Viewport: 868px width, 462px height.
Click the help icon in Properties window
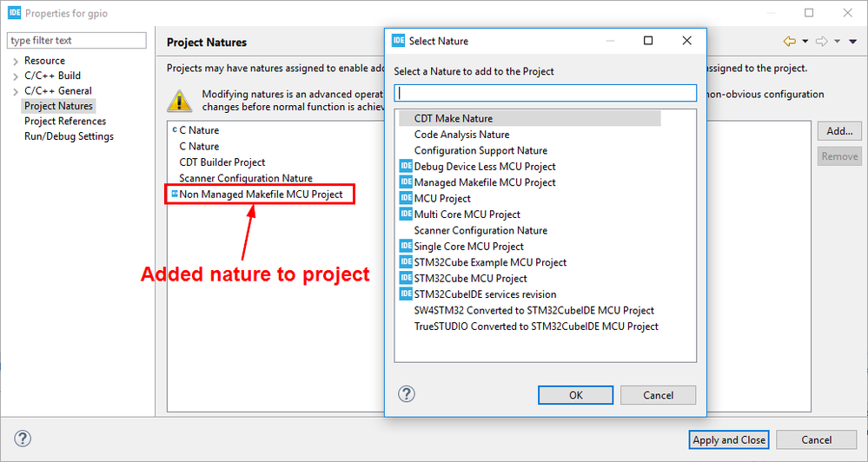point(22,439)
